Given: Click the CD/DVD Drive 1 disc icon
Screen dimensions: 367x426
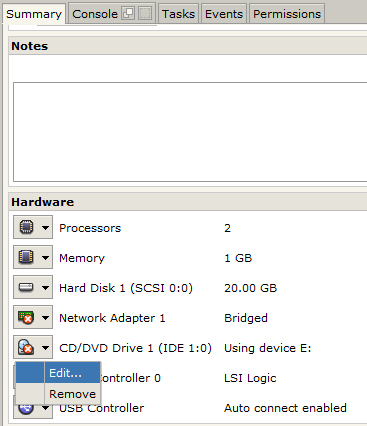Looking at the screenshot, I should 26,347.
